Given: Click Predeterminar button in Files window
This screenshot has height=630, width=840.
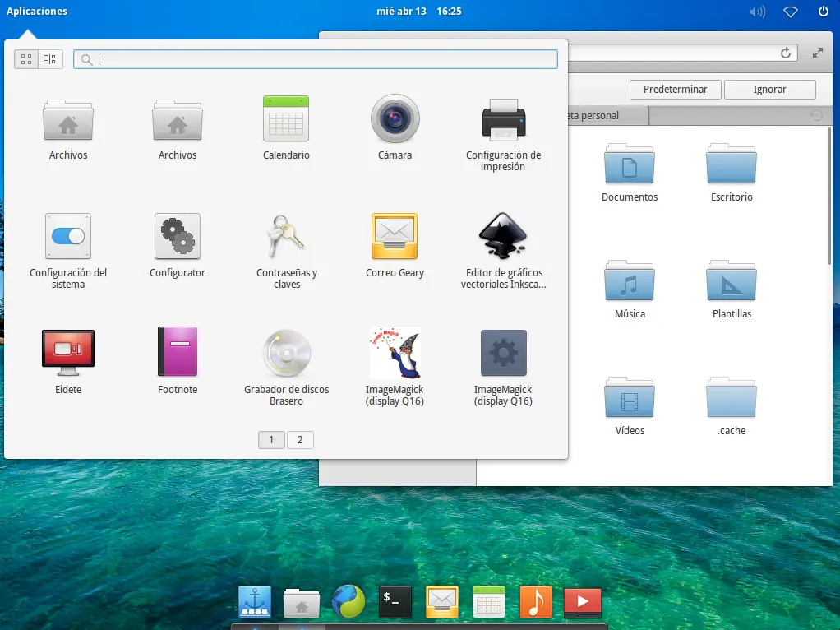Looking at the screenshot, I should click(x=675, y=90).
